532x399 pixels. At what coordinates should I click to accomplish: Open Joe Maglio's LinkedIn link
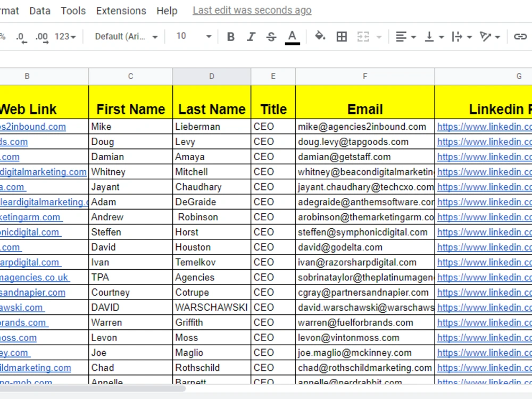click(484, 353)
